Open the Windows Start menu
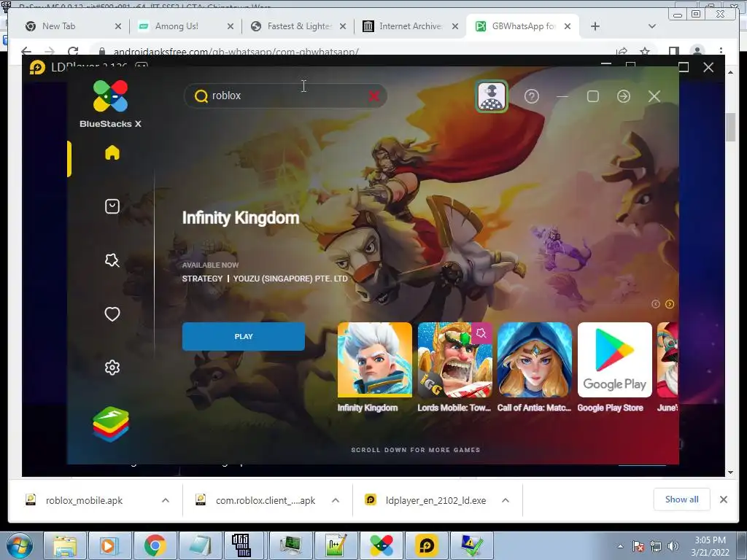Screen dimensions: 747x560 (20, 545)
